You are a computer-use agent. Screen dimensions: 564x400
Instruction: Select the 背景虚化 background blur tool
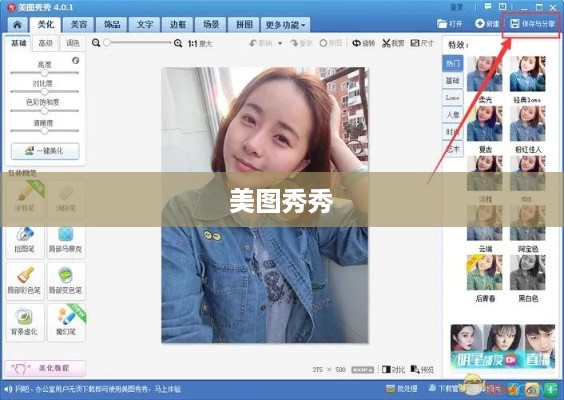point(25,322)
